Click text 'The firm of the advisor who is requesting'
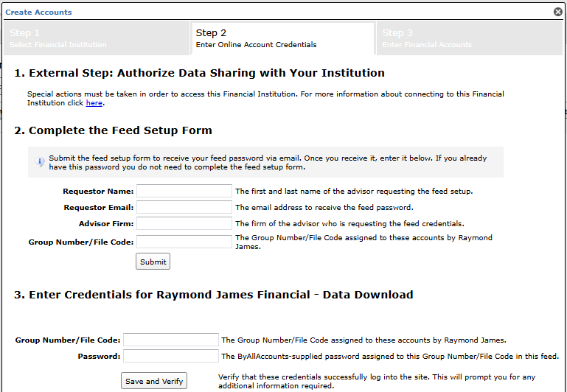Viewport: 567px width, 392px height. click(x=349, y=224)
